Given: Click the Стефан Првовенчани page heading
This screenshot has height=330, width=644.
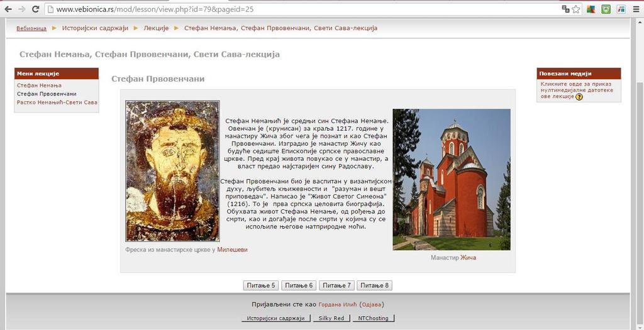Looking at the screenshot, I should click(158, 79).
